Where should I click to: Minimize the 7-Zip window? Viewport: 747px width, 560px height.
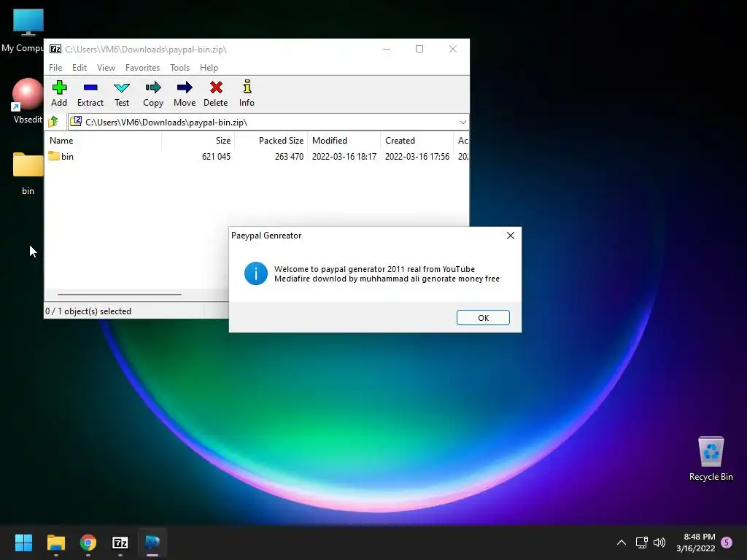(x=387, y=49)
